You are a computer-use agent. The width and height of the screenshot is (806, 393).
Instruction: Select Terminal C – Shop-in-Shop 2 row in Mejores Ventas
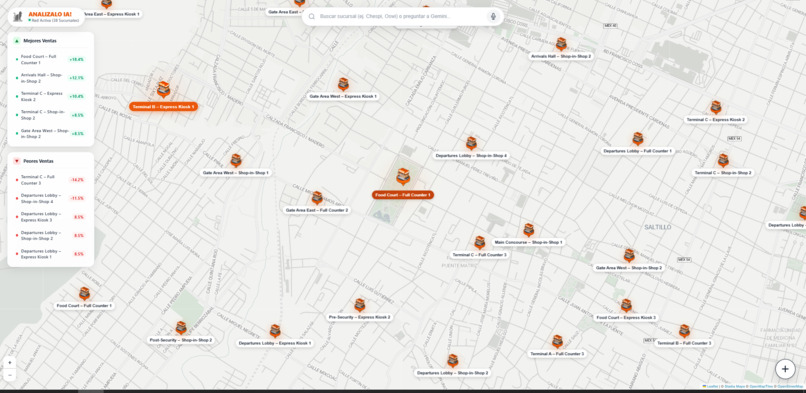50,115
